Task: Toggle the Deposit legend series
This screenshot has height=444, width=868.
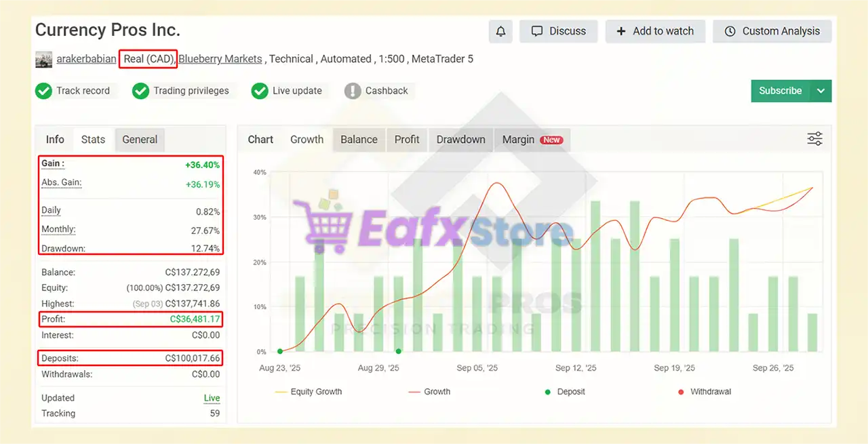Action: coord(565,392)
